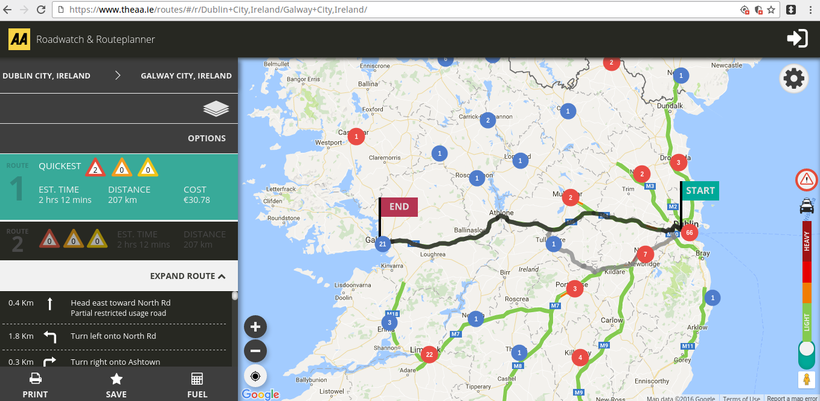Go back in browser
This screenshot has width=820, height=401.
7,9
